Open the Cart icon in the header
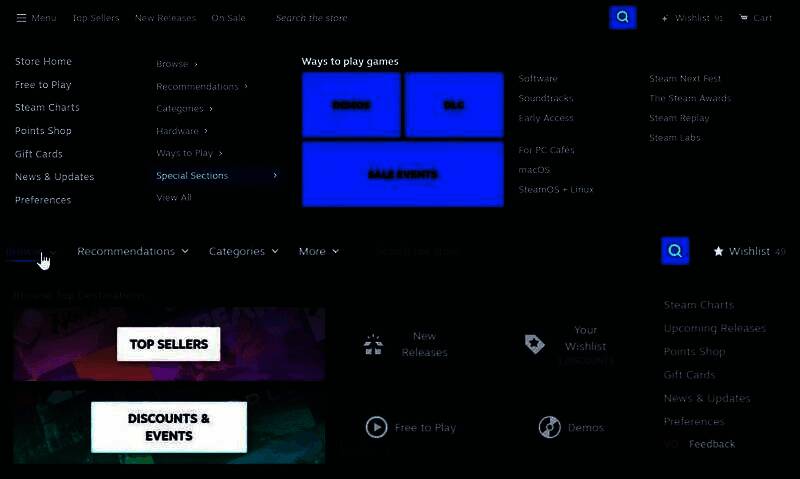 [744, 18]
